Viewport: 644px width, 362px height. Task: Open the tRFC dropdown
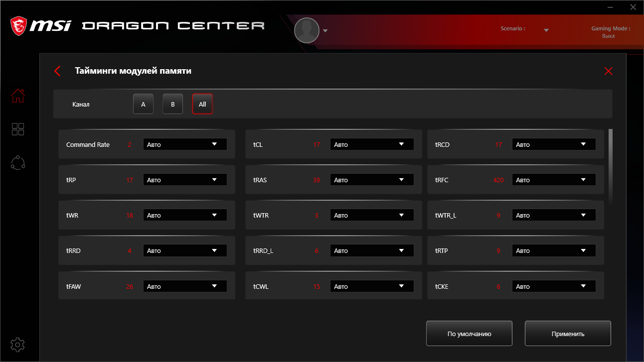tap(554, 180)
